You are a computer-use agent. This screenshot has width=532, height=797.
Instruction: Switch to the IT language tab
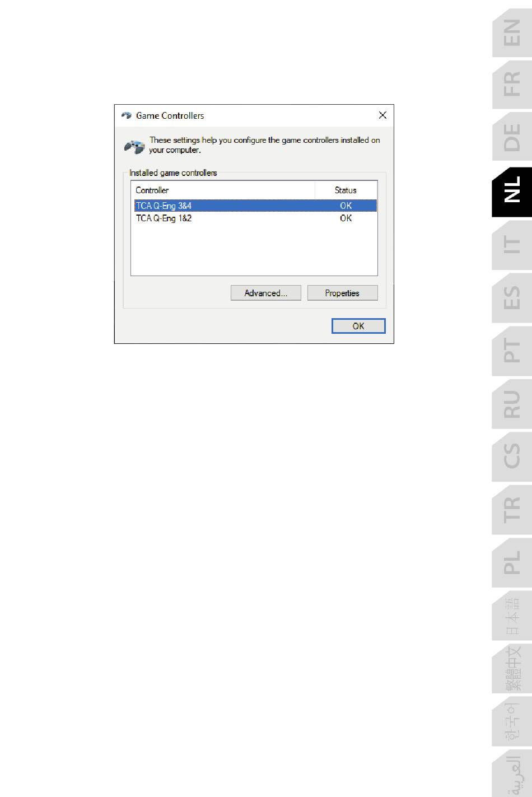[x=512, y=244]
